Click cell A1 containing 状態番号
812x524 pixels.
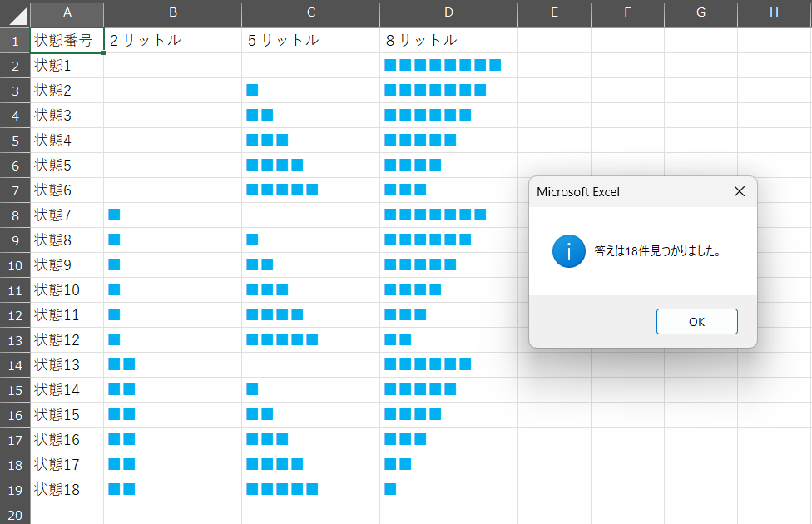(67, 41)
